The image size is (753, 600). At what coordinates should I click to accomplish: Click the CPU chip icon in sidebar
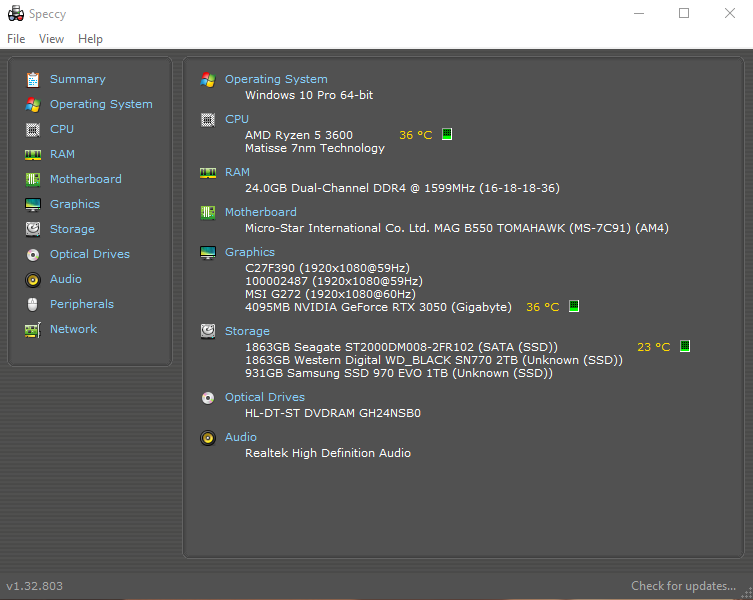click(x=33, y=129)
